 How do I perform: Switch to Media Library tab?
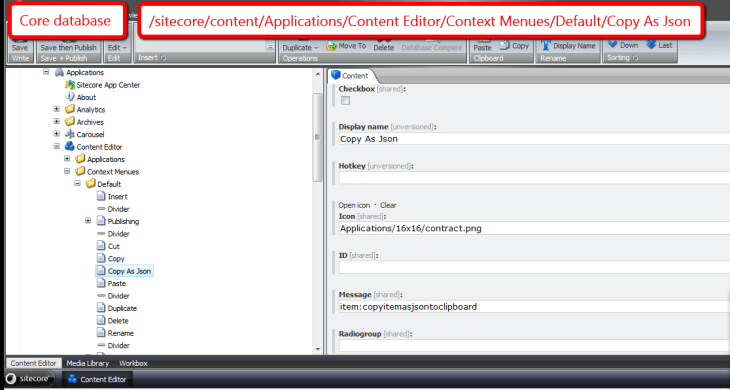[88, 363]
